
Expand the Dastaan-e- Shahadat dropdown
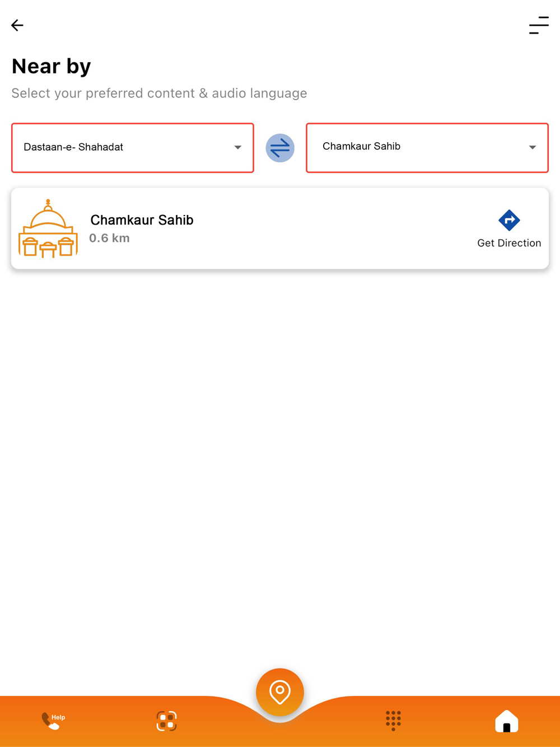coord(133,148)
